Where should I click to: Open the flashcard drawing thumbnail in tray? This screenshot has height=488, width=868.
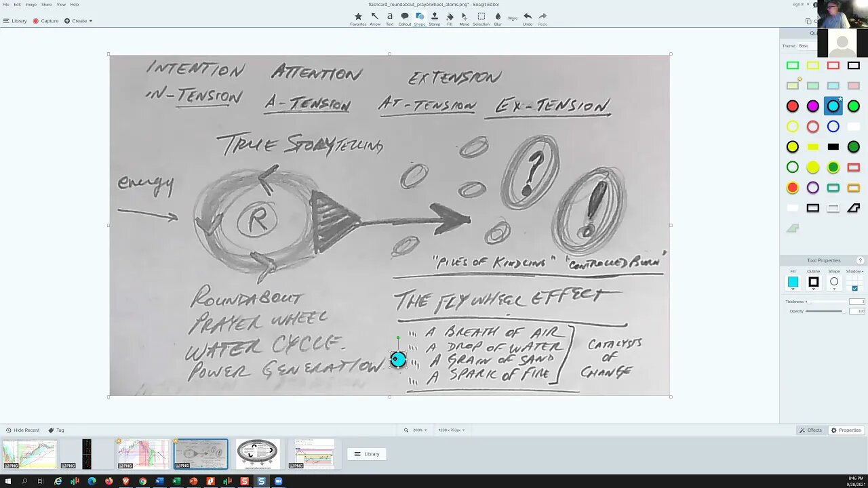(201, 454)
